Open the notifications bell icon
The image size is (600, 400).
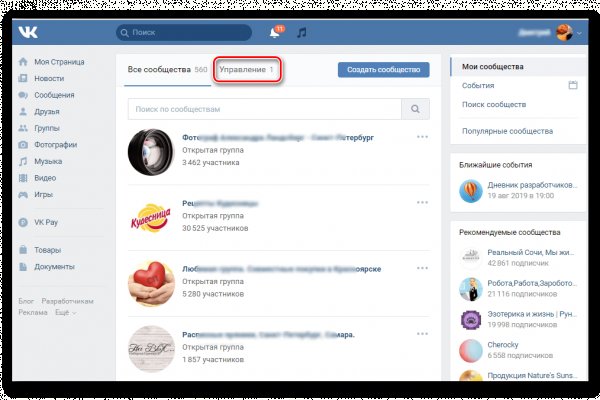pyautogui.click(x=274, y=32)
